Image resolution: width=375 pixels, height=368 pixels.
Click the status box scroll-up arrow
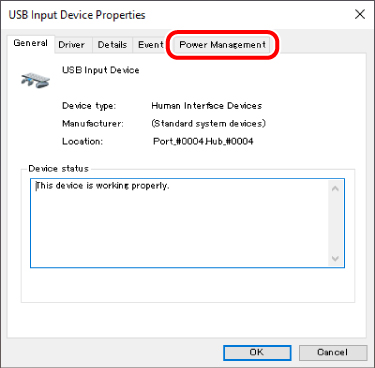pos(335,189)
